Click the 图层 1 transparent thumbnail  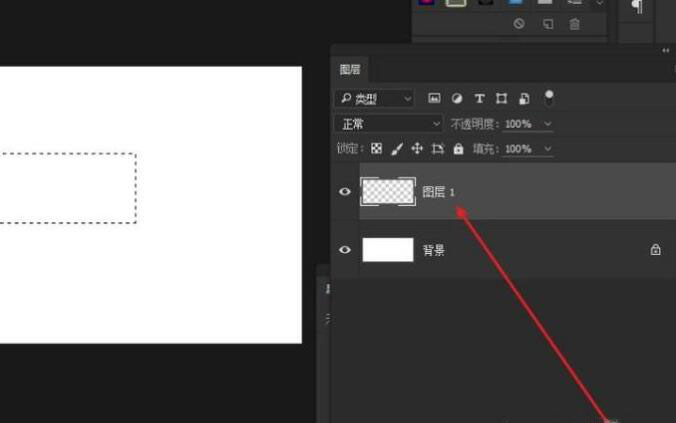coord(388,191)
